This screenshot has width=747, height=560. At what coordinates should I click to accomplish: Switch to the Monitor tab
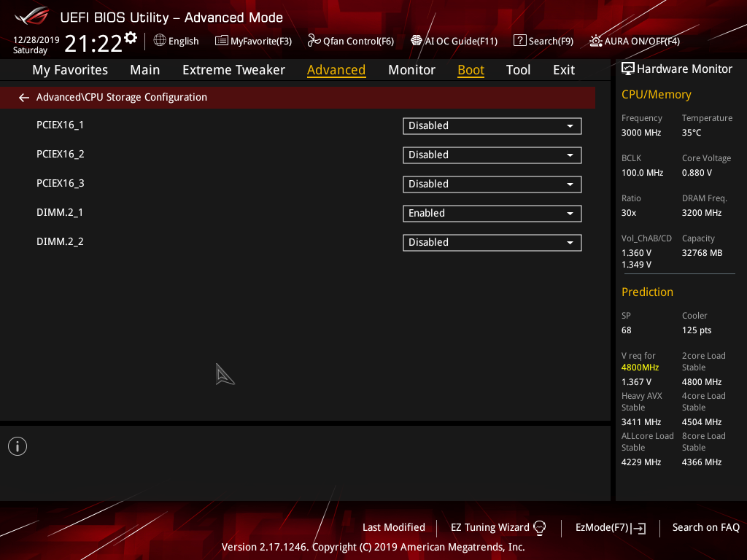point(411,70)
